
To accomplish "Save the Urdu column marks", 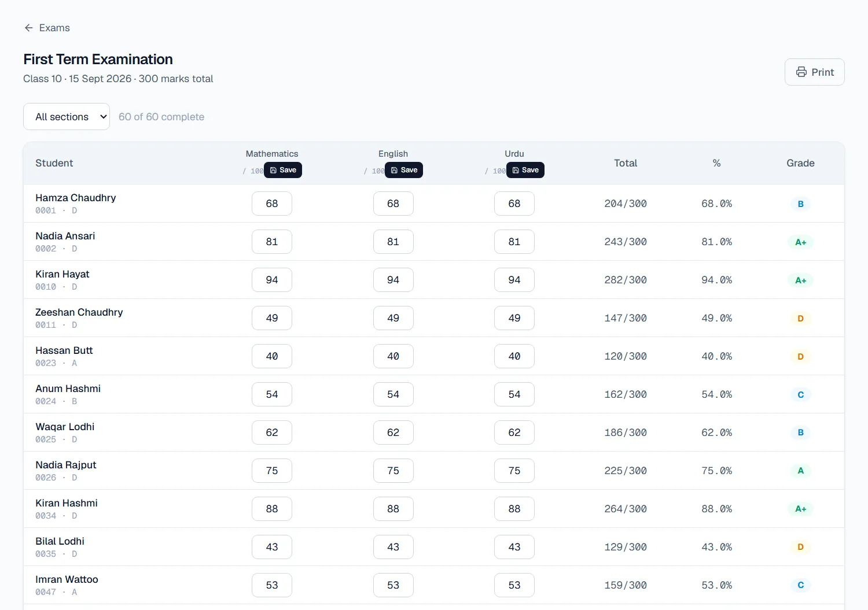I will pyautogui.click(x=525, y=170).
